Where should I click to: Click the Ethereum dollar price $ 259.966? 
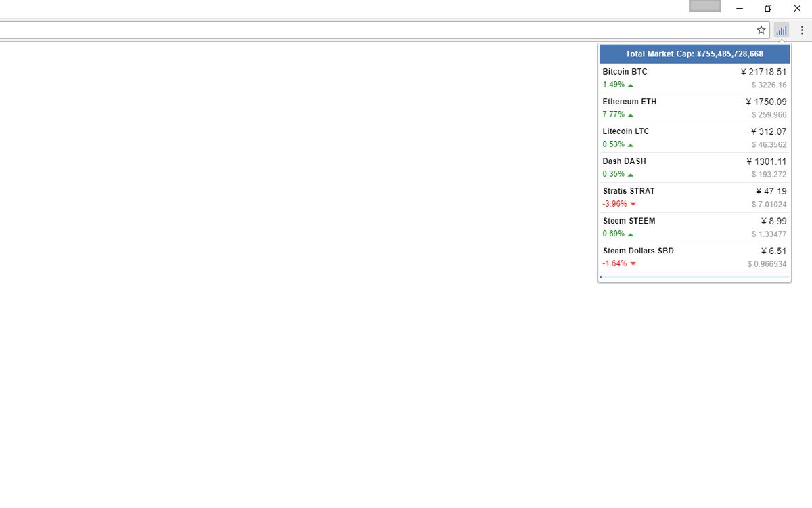tap(769, 115)
